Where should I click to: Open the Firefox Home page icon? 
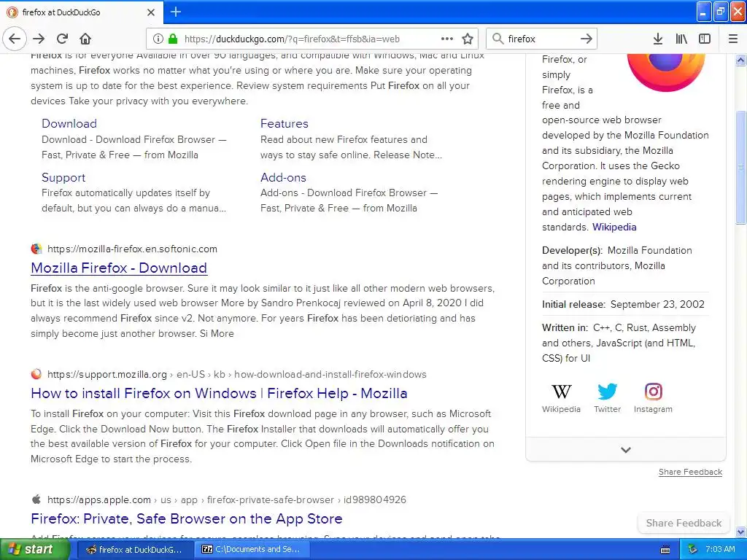point(85,39)
